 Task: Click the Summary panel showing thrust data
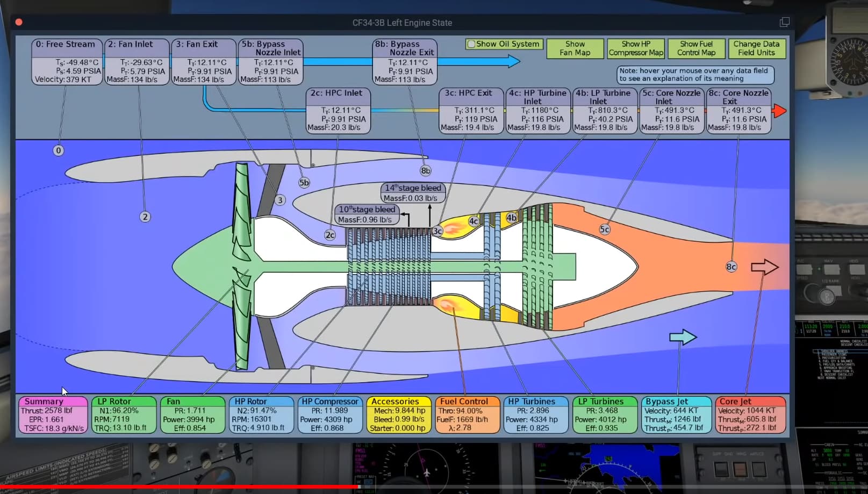tap(52, 414)
